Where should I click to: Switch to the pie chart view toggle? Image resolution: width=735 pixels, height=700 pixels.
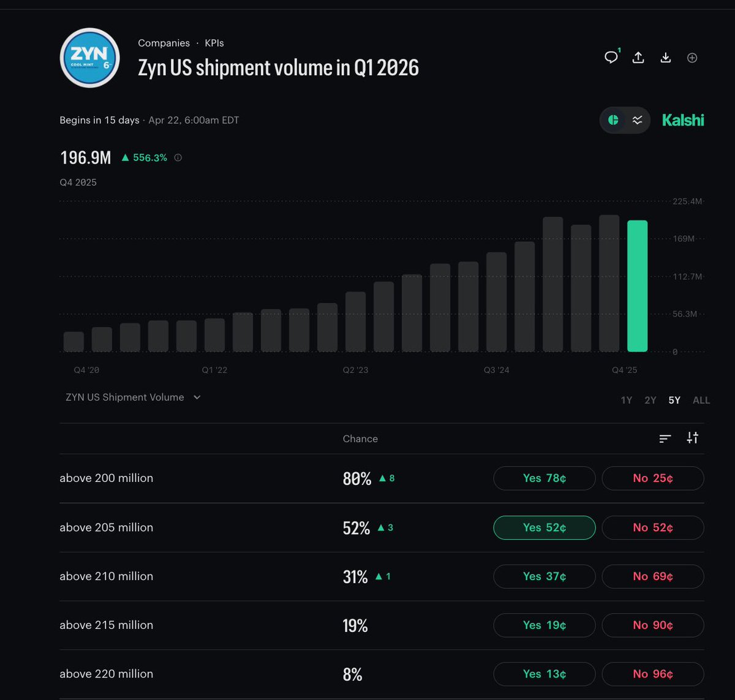[613, 120]
